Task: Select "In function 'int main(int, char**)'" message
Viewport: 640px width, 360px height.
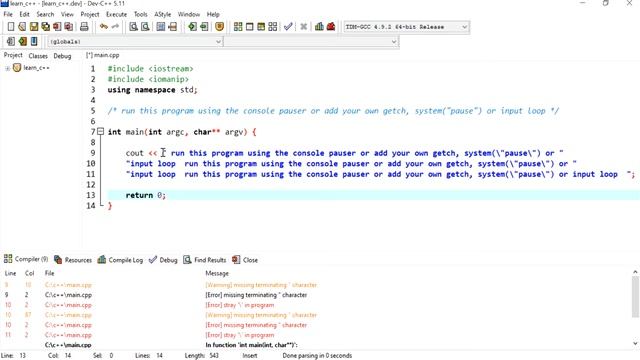Action: pyautogui.click(x=251, y=345)
